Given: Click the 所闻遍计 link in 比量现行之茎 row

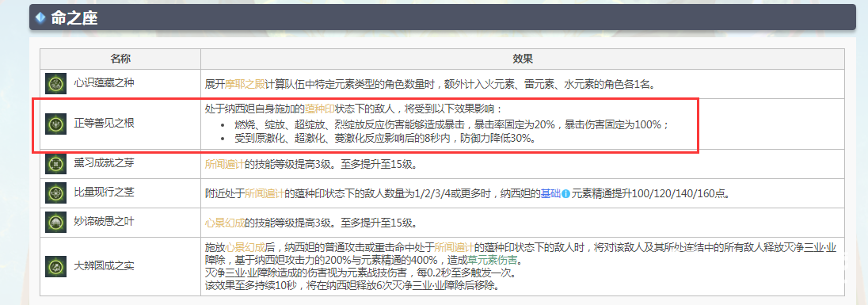Looking at the screenshot, I should click(x=265, y=194).
